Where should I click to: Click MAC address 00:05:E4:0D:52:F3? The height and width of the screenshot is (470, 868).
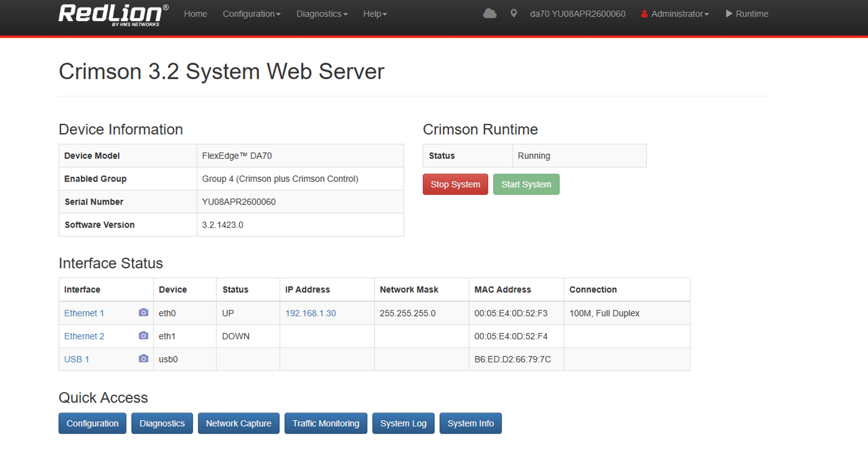511,313
